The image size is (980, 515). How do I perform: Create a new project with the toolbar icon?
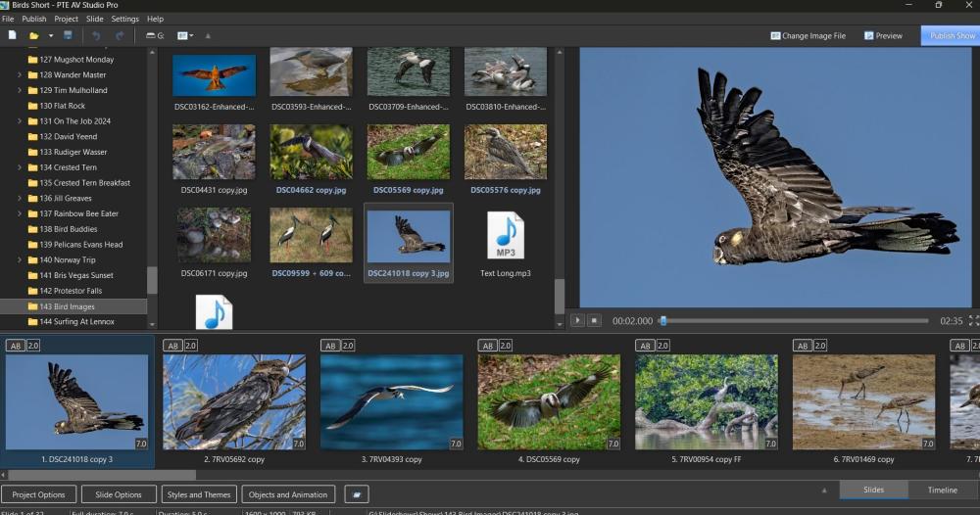tap(13, 35)
